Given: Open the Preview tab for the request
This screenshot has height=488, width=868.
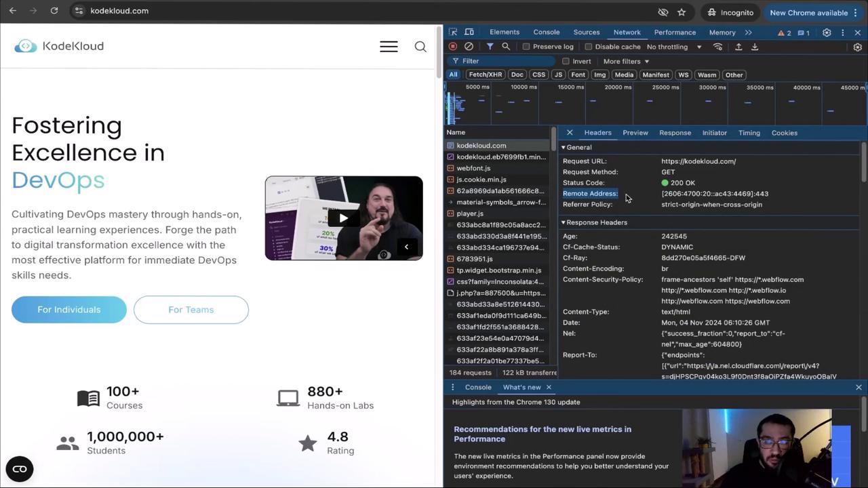Looking at the screenshot, I should [635, 133].
